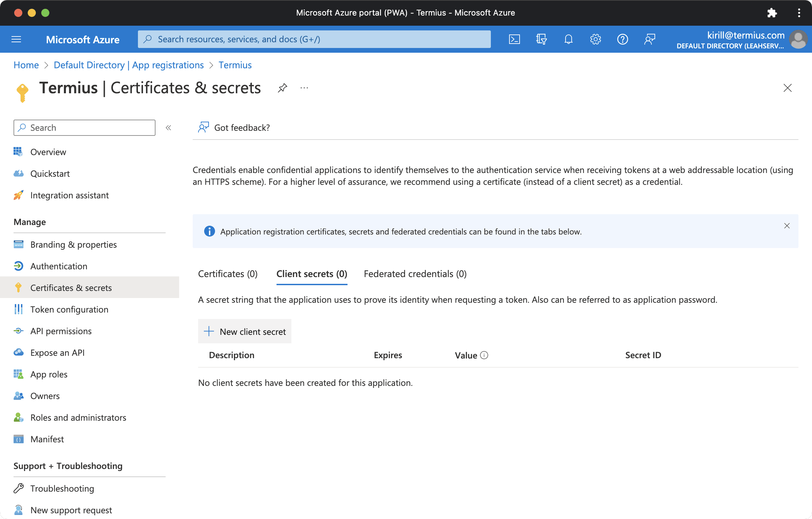Click the account avatar picture
Image resolution: width=812 pixels, height=519 pixels.
(798, 40)
